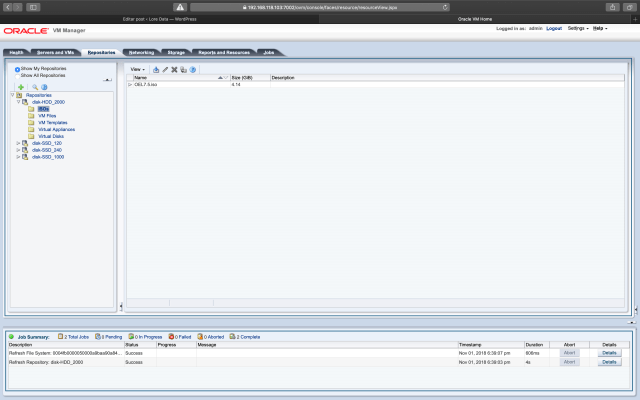Click the Virtual Disks folder icon
640x400 pixels.
[x=31, y=136]
